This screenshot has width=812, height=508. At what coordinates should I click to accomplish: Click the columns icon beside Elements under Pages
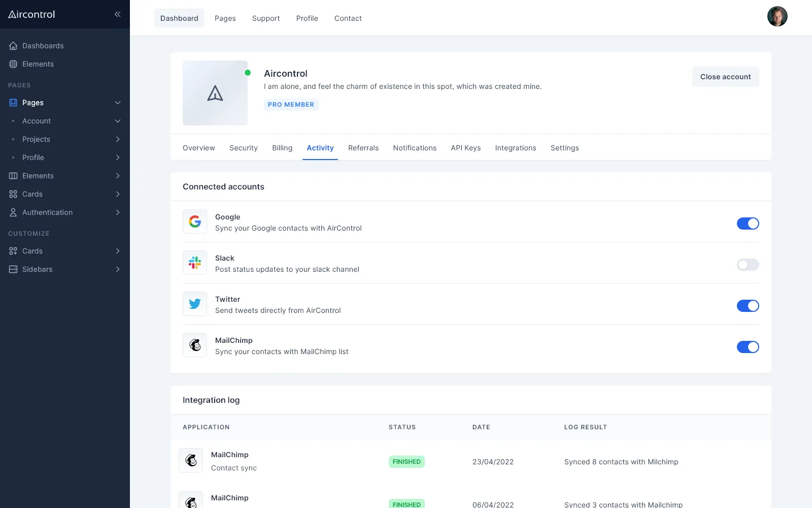[13, 176]
